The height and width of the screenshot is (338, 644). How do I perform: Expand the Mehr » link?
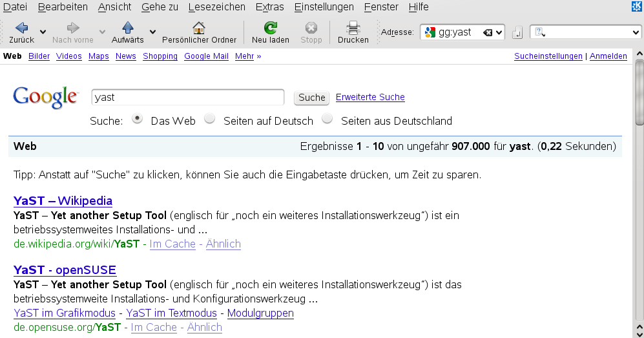[x=248, y=56]
